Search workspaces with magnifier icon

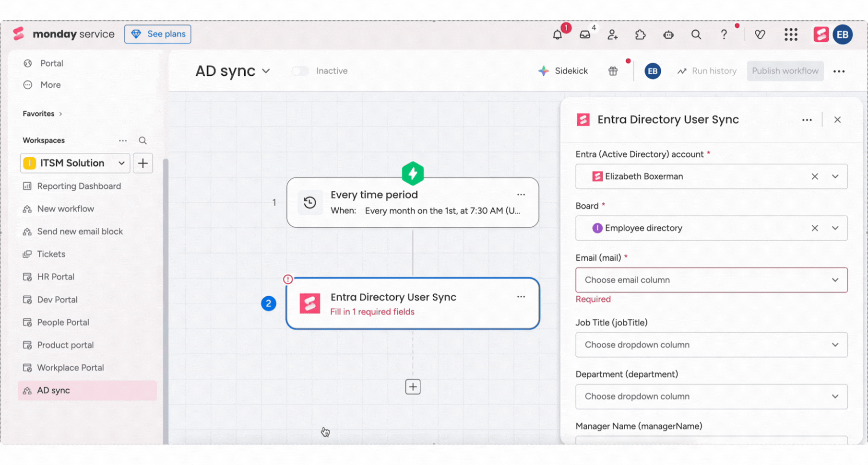[143, 140]
